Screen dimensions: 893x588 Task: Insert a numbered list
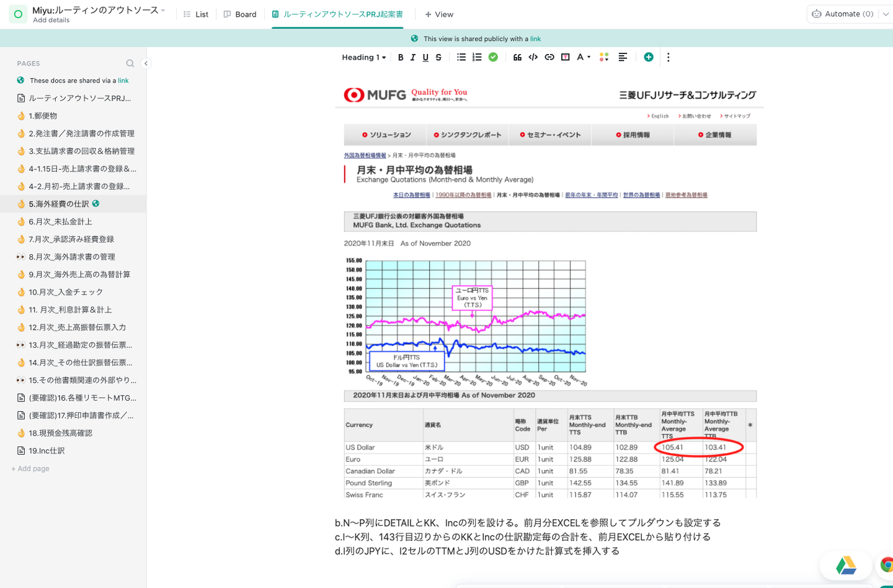pyautogui.click(x=477, y=58)
